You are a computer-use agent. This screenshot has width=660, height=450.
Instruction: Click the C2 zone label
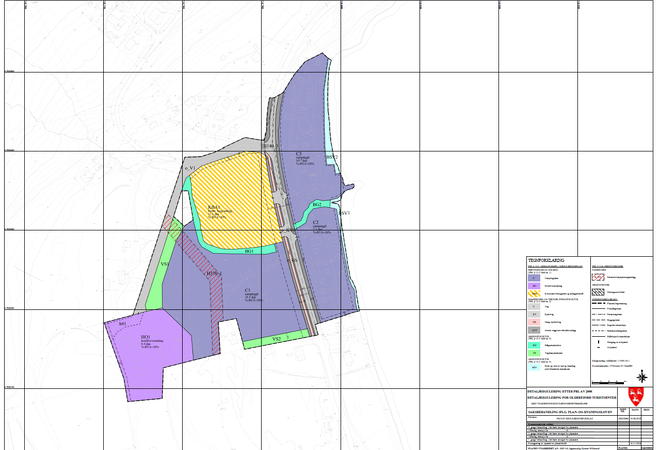tap(314, 223)
